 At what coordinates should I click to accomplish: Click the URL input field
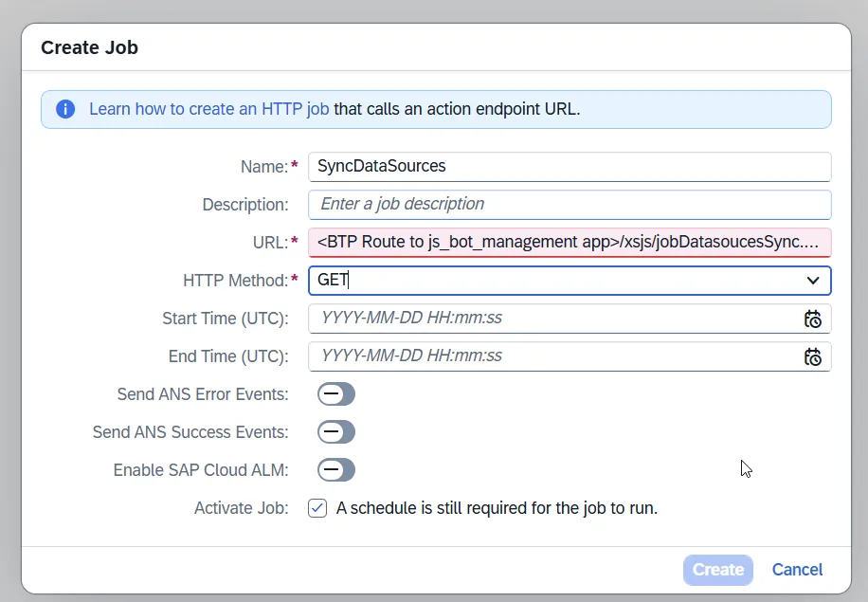(570, 243)
